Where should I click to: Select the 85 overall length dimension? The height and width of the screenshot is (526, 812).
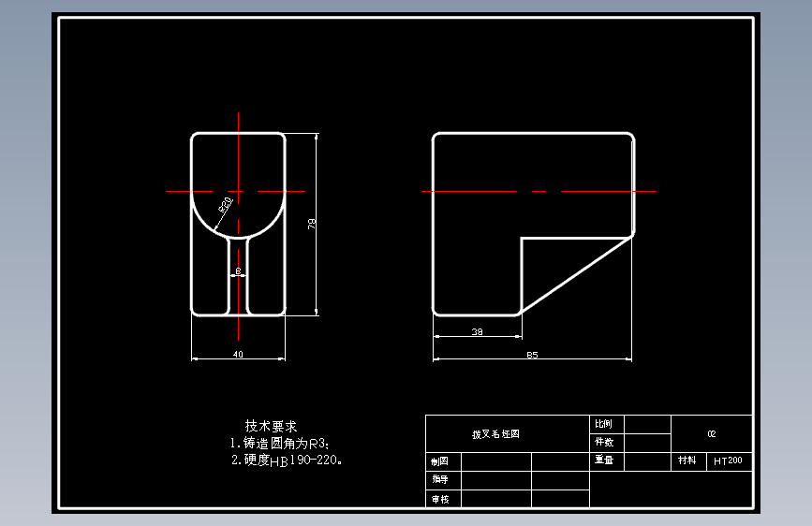[532, 355]
